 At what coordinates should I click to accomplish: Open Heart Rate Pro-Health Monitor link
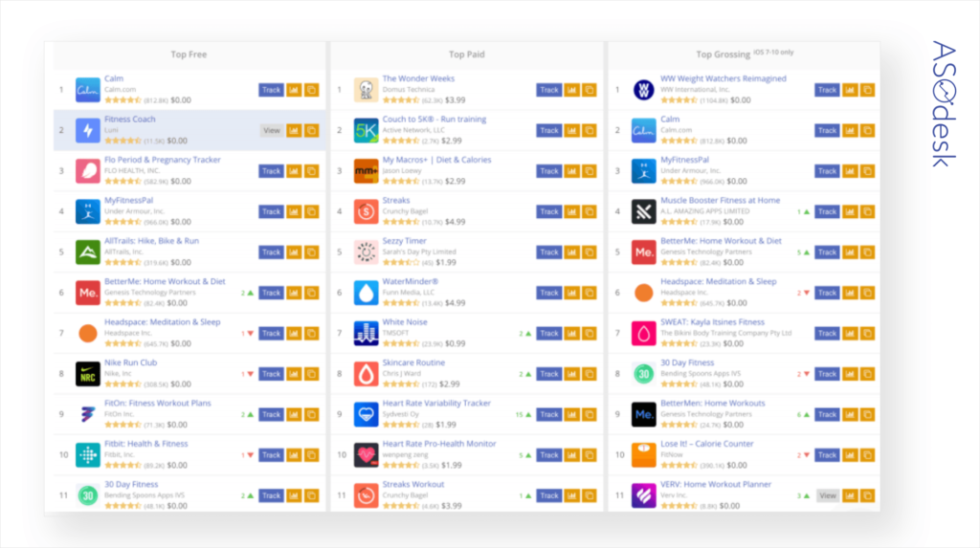pos(439,445)
